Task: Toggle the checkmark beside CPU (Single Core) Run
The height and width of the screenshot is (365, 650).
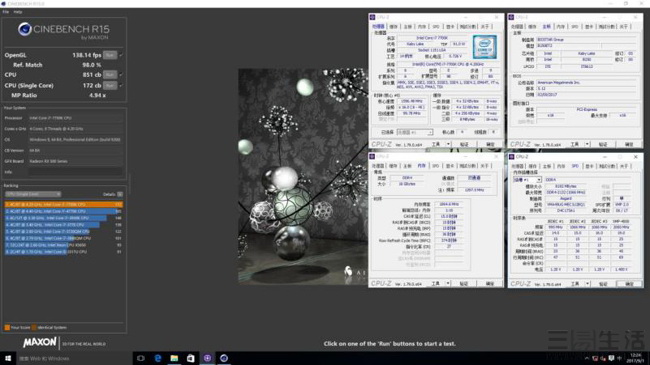Action: (x=121, y=85)
